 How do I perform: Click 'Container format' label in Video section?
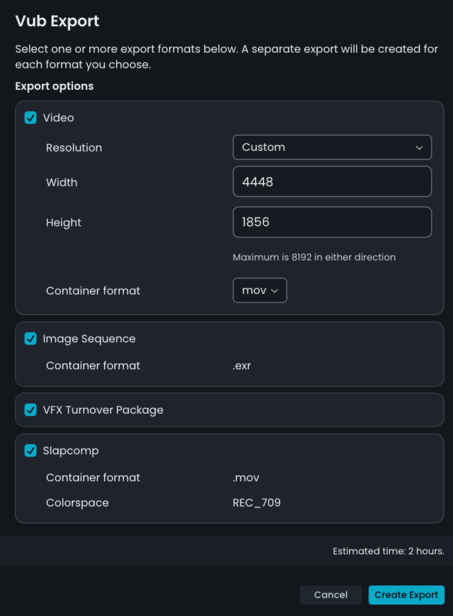click(93, 291)
